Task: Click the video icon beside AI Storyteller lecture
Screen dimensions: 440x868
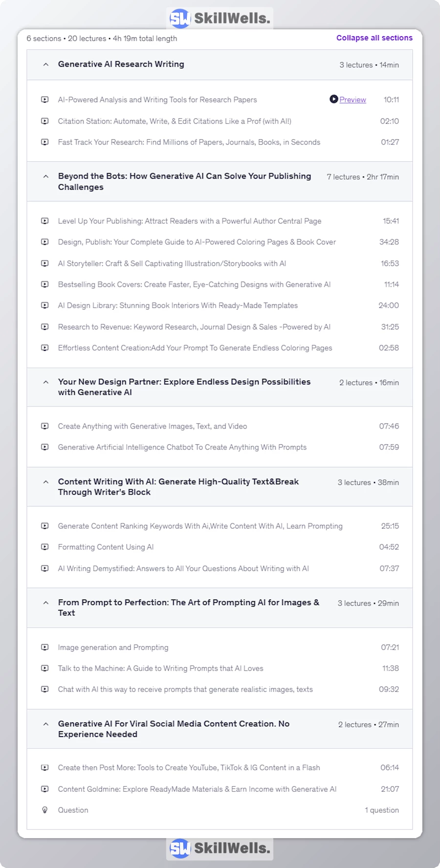Action: [45, 263]
